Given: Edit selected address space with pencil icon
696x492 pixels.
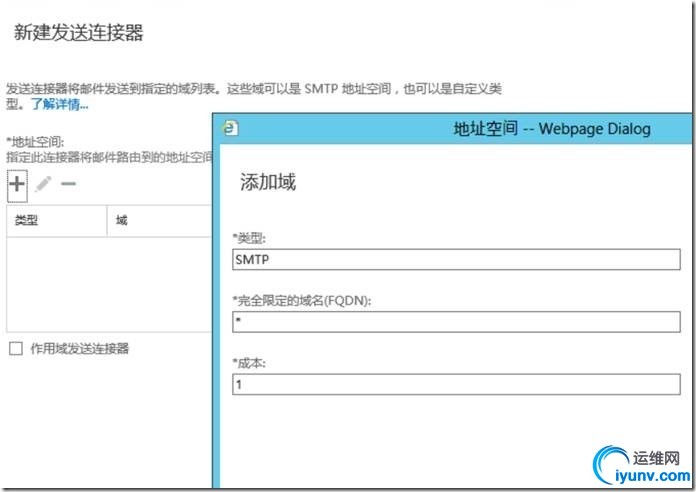Looking at the screenshot, I should pyautogui.click(x=44, y=184).
